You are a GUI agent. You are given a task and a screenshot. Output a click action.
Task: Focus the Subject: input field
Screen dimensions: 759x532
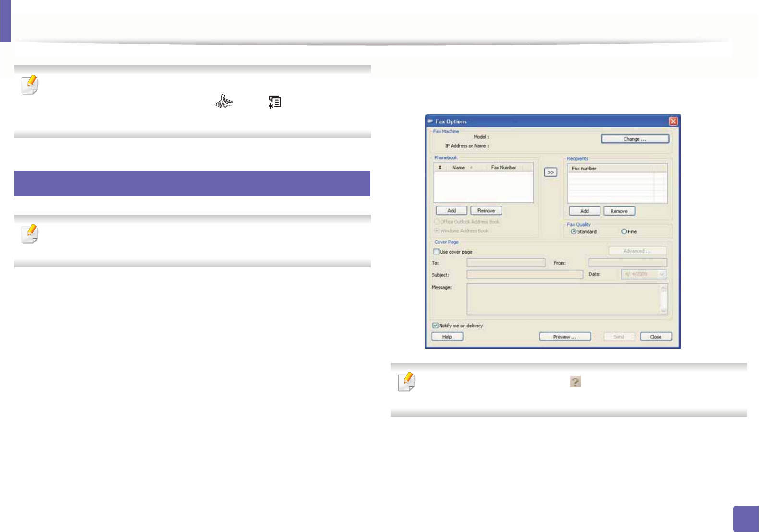[525, 275]
